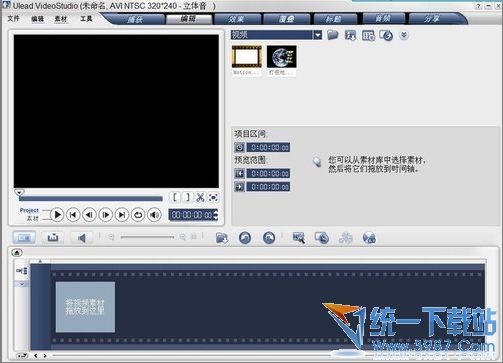Switch to Audio view speaker button
Image resolution: width=503 pixels, height=363 pixels.
pos(82,238)
